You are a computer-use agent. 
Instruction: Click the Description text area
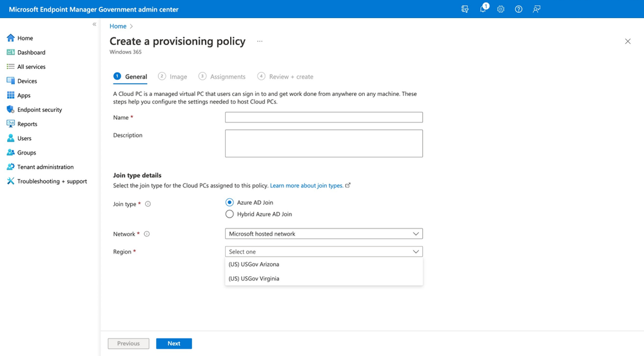coord(324,144)
